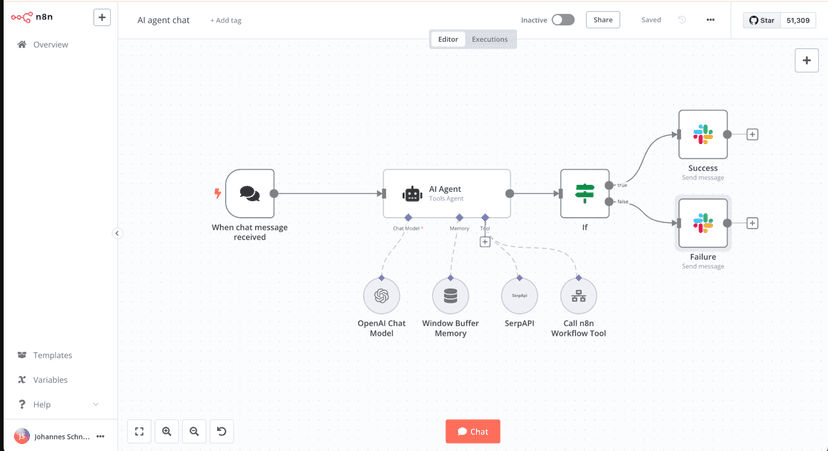Click the workflow name AI agent chat
This screenshot has height=451, width=828.
click(x=163, y=20)
